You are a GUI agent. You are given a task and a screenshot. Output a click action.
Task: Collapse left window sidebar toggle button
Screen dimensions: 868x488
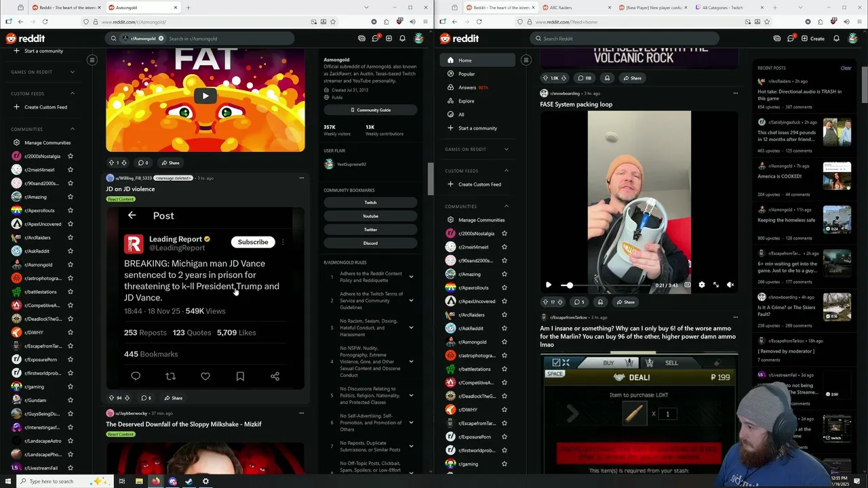coord(92,60)
